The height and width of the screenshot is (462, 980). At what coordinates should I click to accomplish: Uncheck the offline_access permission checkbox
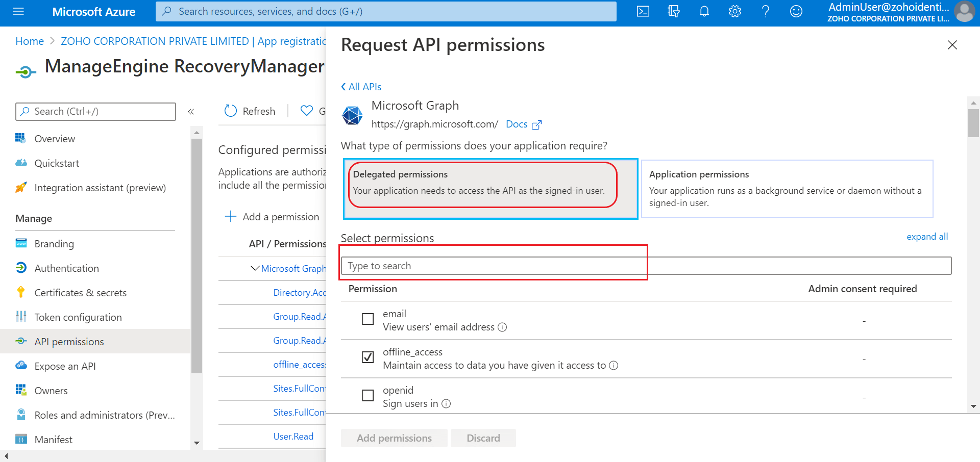point(367,357)
